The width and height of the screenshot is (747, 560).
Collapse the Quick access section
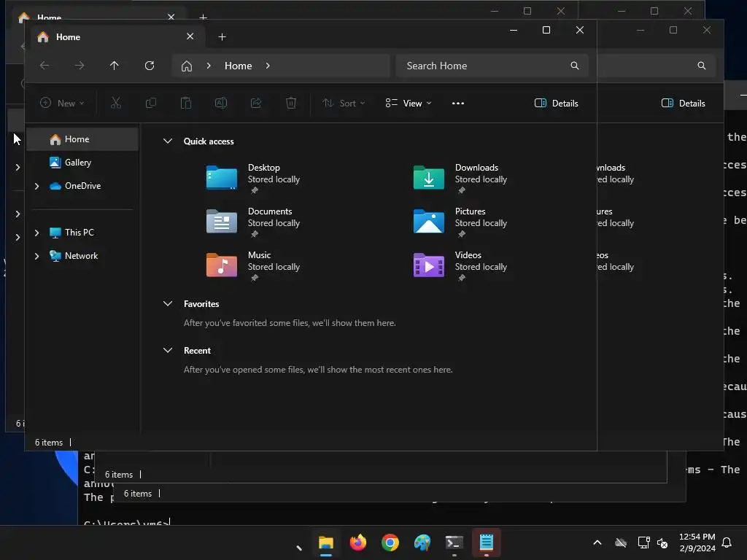pos(168,141)
